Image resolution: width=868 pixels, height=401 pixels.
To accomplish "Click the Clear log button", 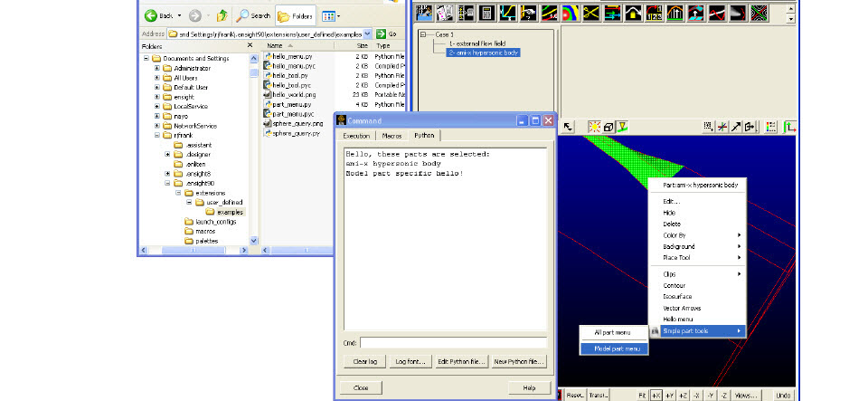I will 364,362.
